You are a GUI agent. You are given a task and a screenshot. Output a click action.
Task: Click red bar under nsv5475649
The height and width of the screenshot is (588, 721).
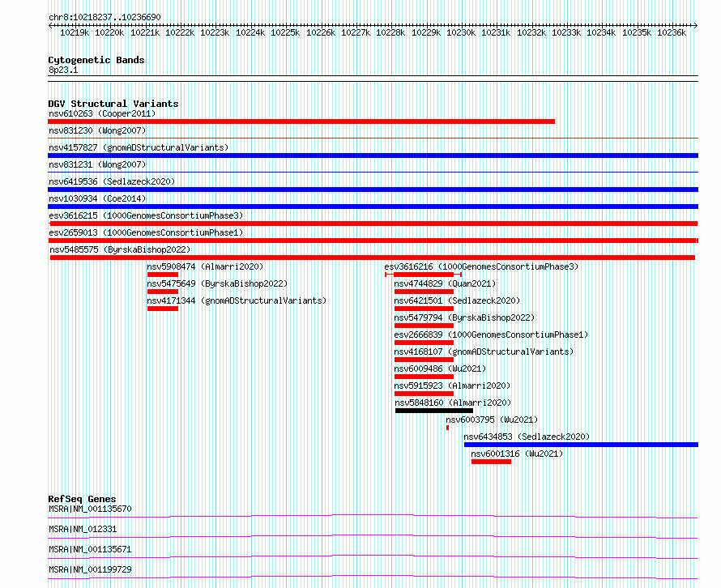pos(163,292)
